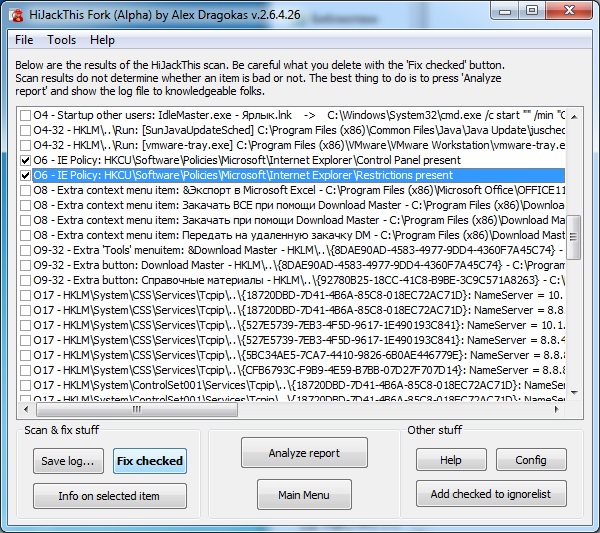Image resolution: width=600 pixels, height=533 pixels.
Task: Check the SunJavaUpdateSched entry checkbox
Action: click(25, 130)
